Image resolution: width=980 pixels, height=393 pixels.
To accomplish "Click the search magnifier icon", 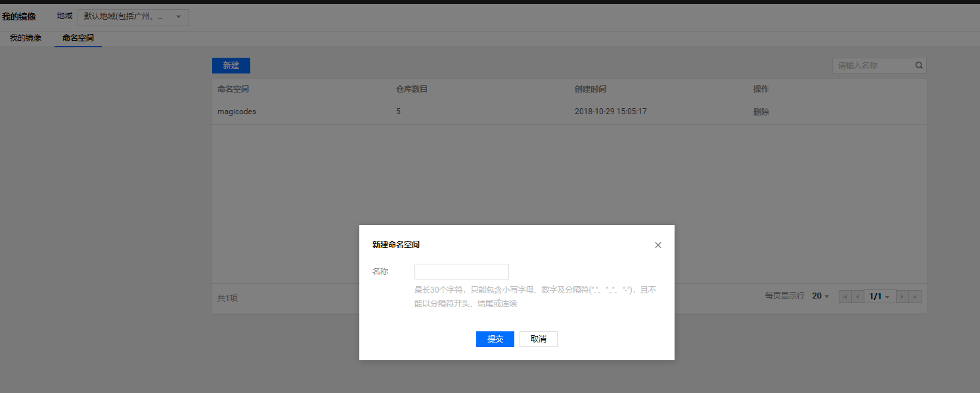I will (x=919, y=66).
